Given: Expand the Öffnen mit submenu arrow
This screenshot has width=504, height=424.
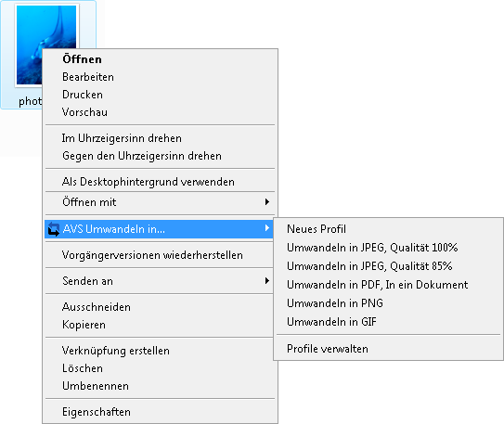Looking at the screenshot, I should [266, 201].
